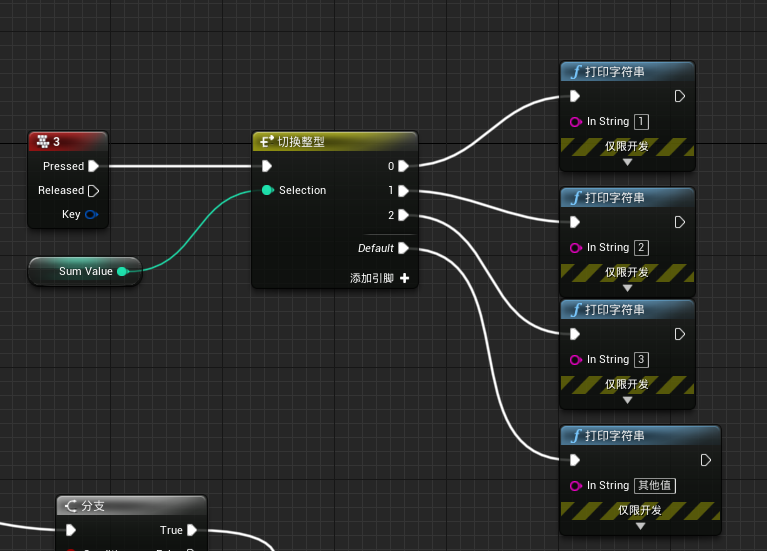Click the output exec pin of first 打印字符串
Screen dimensions: 767x551
pyautogui.click(x=680, y=96)
